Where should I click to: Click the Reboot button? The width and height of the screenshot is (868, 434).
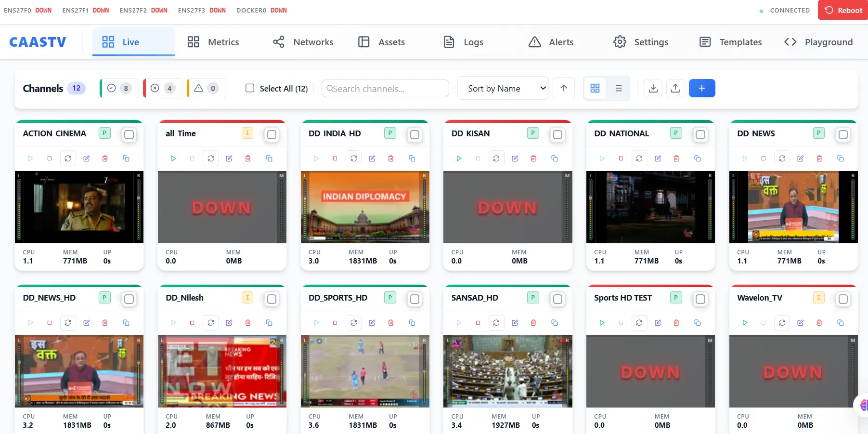[843, 10]
